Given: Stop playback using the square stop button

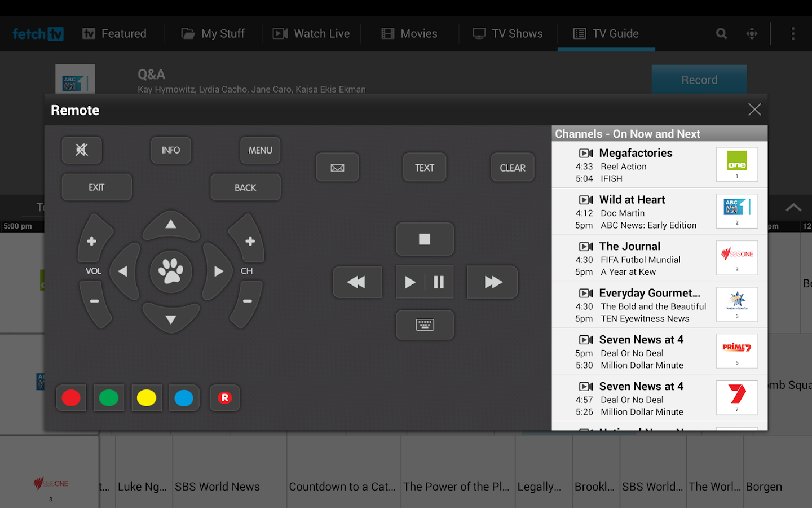Looking at the screenshot, I should click(425, 239).
